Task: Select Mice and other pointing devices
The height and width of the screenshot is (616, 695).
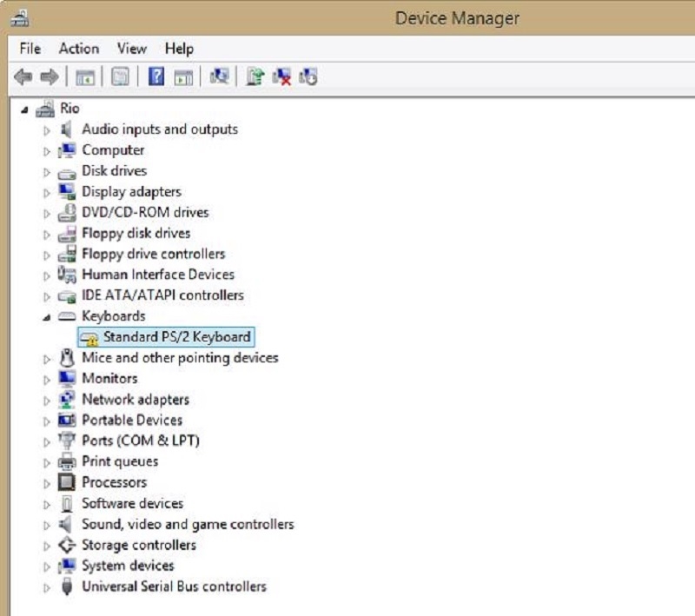Action: click(x=180, y=357)
